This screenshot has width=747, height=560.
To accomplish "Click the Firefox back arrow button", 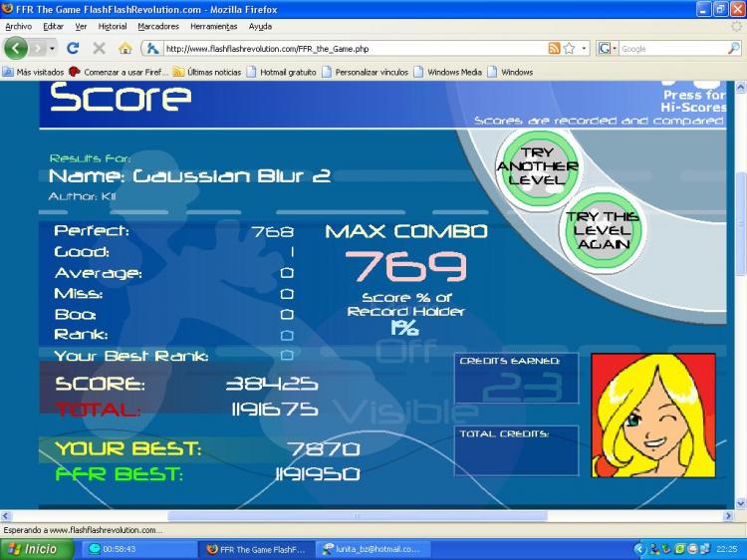I will click(16, 48).
